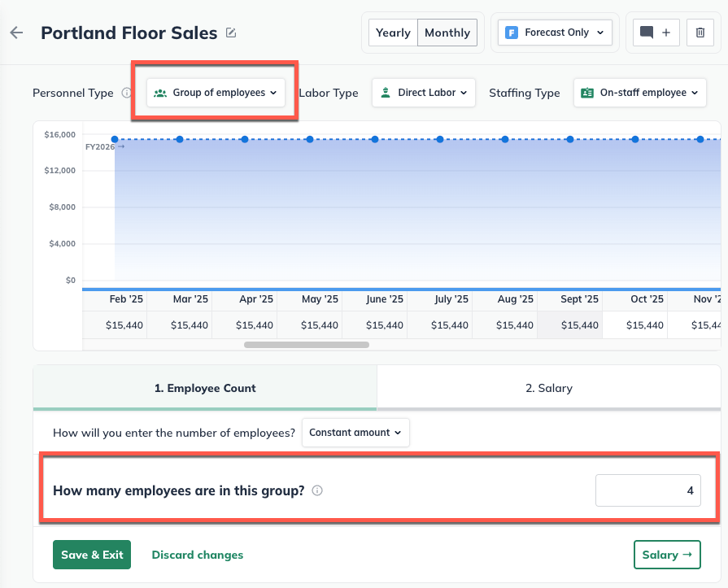Viewport: 728px width, 588px height.
Task: Add a comment with the speech bubble button
Action: [656, 33]
